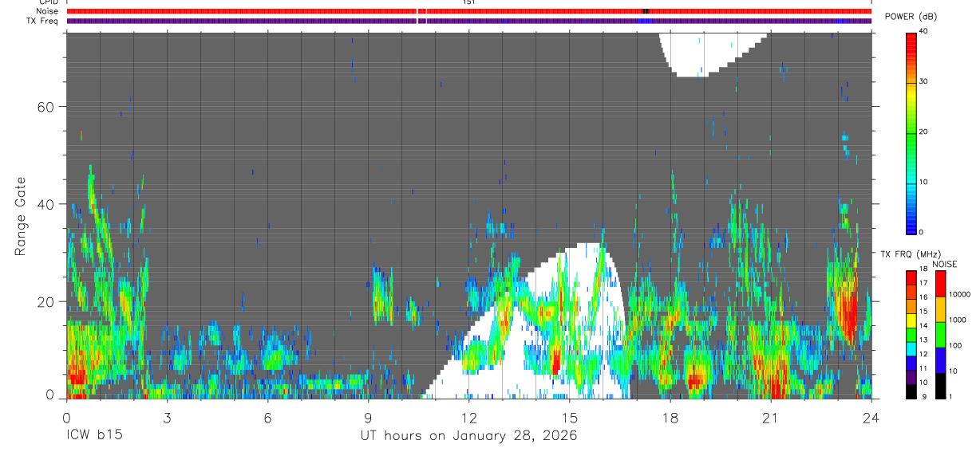Viewport: 980px width, 452px height.
Task: Click the 'TX Freq' row label at top
Action: coord(44,21)
